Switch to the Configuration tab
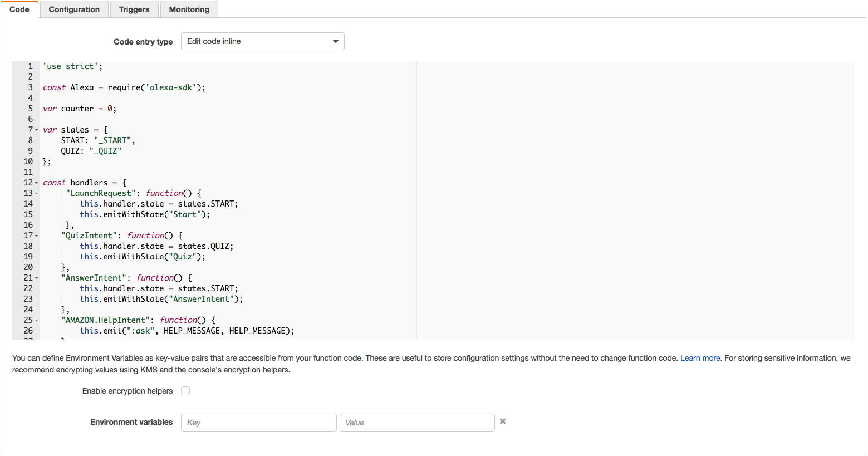The image size is (868, 456). [74, 9]
